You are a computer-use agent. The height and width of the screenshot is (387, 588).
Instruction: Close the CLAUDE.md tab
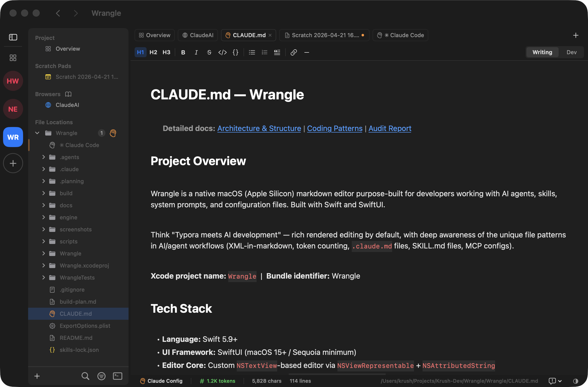tap(270, 35)
